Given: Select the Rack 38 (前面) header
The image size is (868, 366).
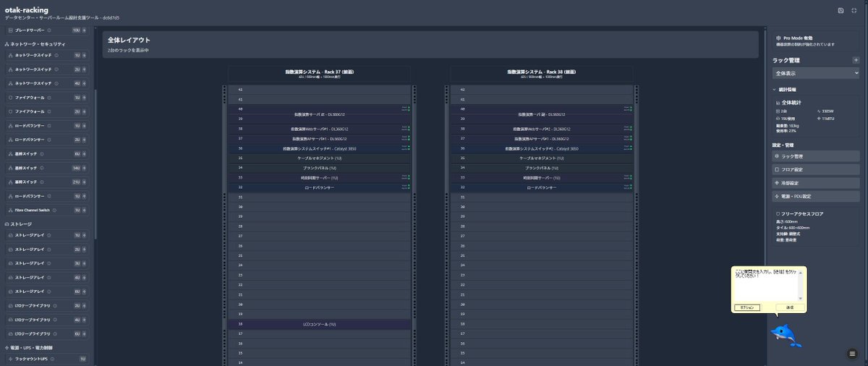Looking at the screenshot, I should [x=541, y=74].
